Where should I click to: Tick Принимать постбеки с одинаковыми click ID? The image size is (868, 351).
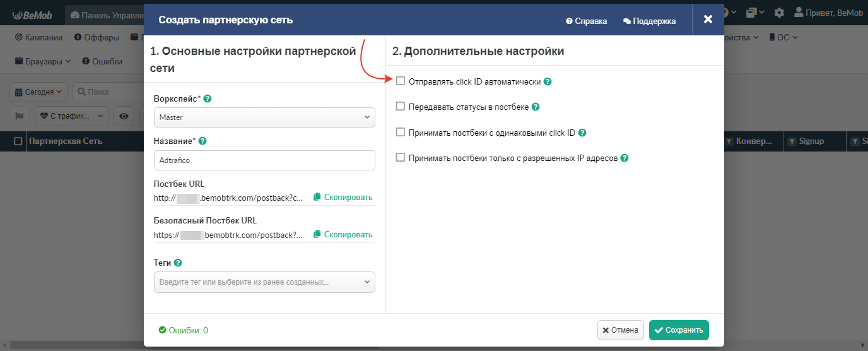400,133
